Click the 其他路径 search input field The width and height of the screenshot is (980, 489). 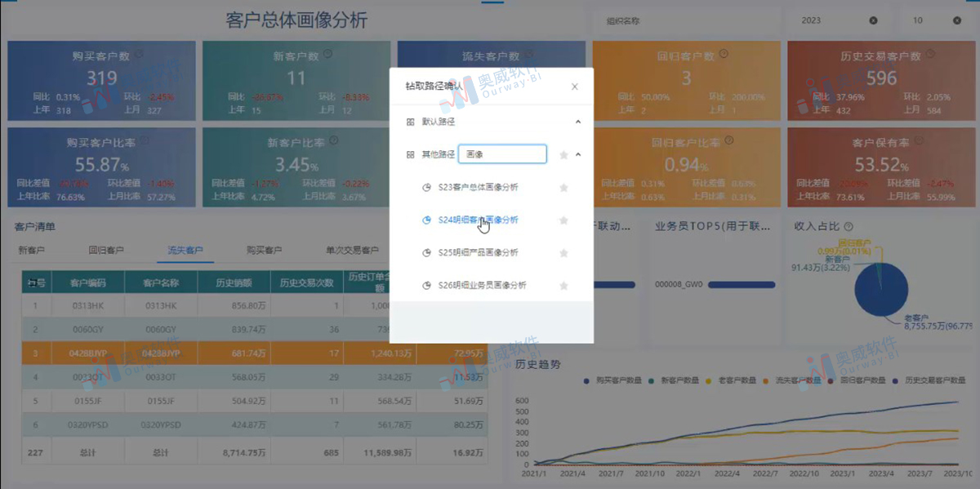coord(501,153)
